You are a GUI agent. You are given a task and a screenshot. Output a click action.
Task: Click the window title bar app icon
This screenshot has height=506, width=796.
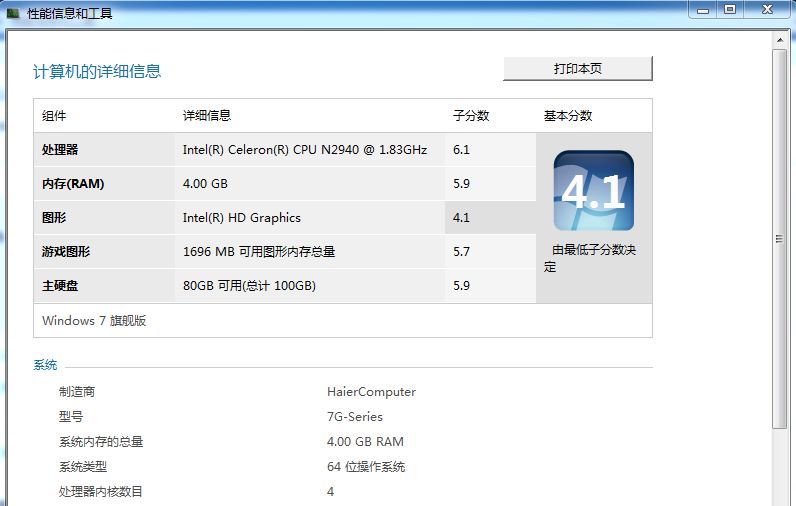tap(13, 13)
